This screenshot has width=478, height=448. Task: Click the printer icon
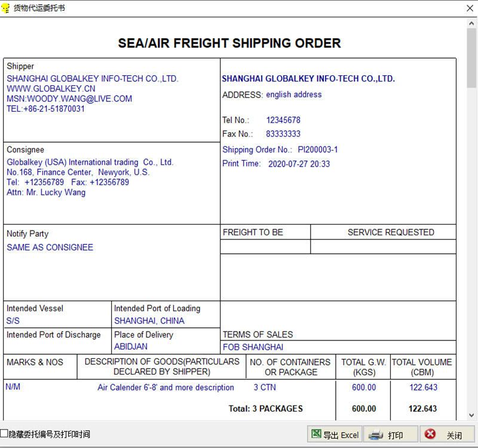(x=376, y=435)
